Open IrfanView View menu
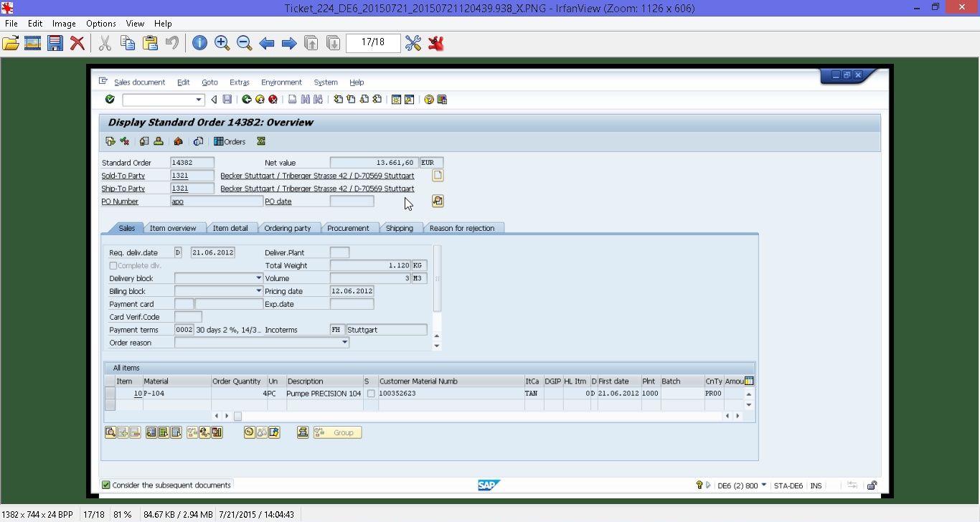Screen dimensions: 980x522 [135, 24]
